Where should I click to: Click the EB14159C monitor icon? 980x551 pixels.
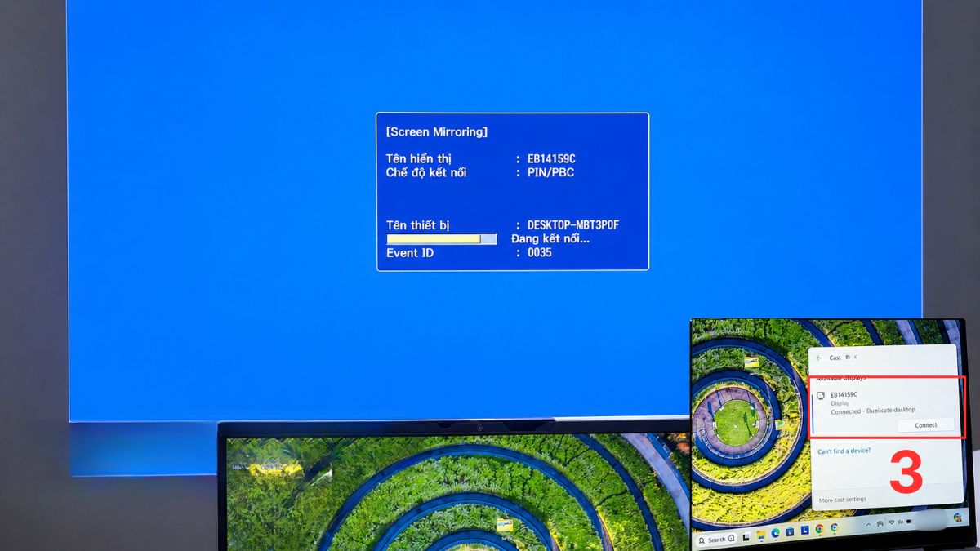click(x=821, y=396)
